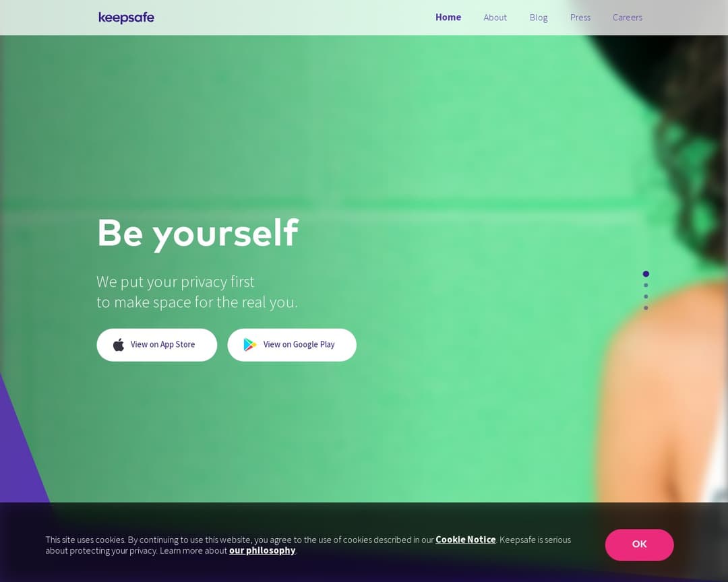Follow the our philosophy link

pyautogui.click(x=262, y=550)
